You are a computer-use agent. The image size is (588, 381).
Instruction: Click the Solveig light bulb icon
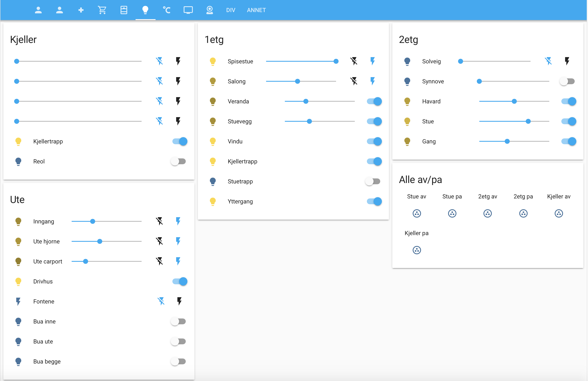pyautogui.click(x=407, y=61)
